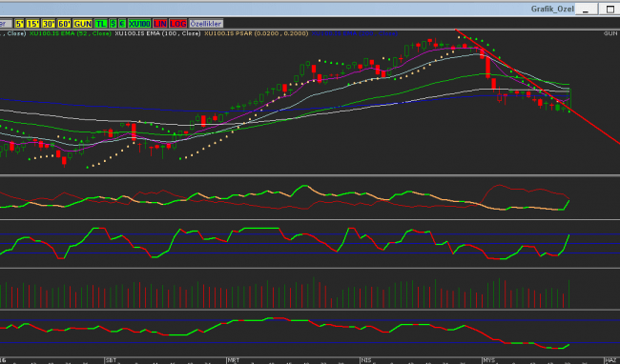Click the last volume bar in volume panel
This screenshot has height=364, width=620.
569,293
